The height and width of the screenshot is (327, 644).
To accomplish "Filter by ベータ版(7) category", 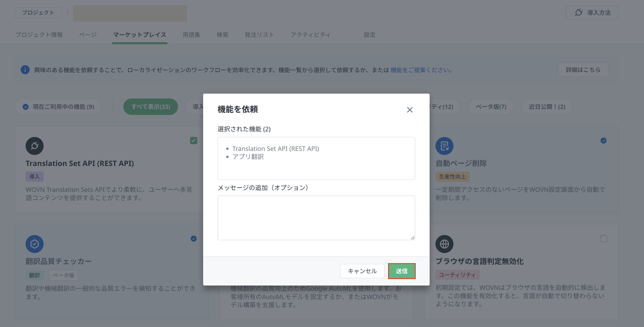I will [491, 107].
